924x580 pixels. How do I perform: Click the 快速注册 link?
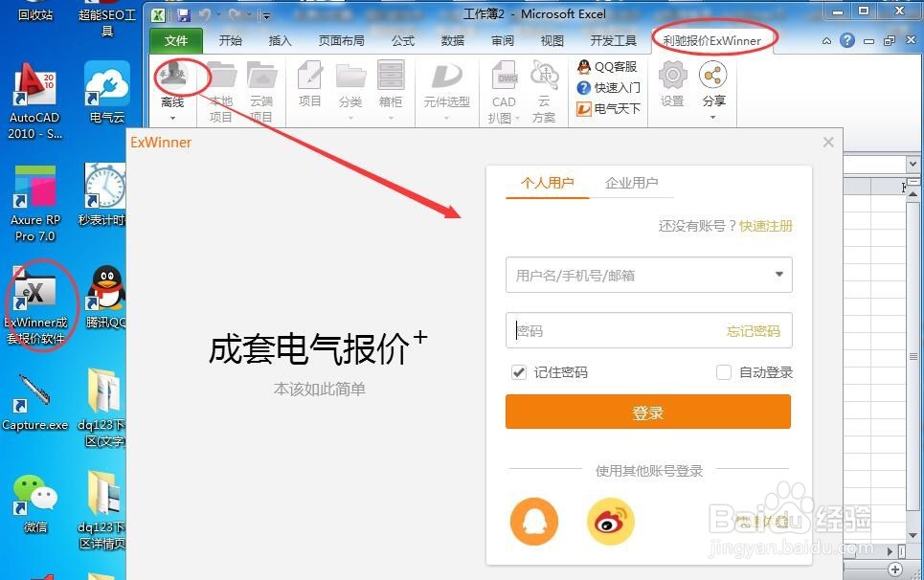[x=766, y=226]
